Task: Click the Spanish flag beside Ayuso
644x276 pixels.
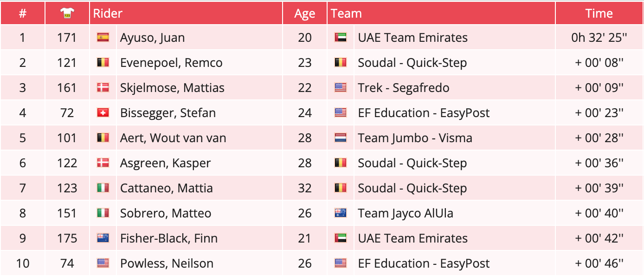Action: click(103, 38)
